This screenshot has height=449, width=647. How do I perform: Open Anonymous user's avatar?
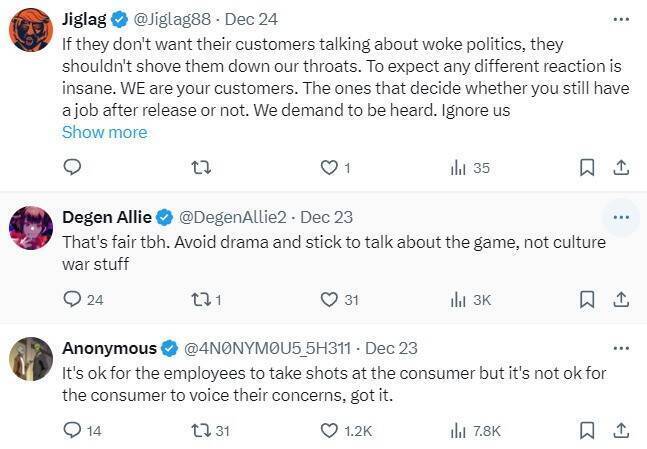(31, 359)
